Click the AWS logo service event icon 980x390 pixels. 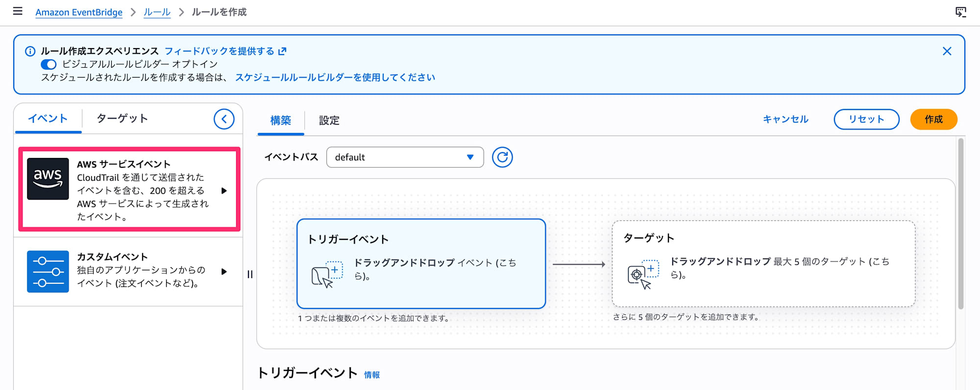(x=48, y=179)
